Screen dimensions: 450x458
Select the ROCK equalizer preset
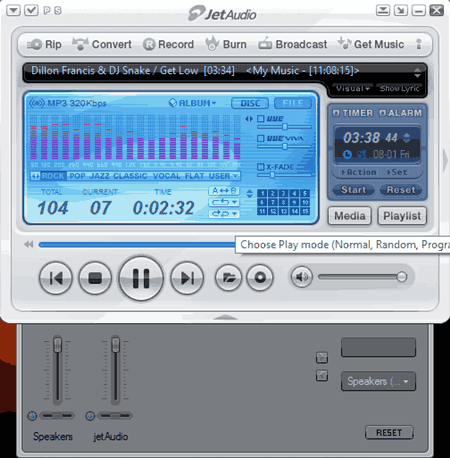click(53, 176)
